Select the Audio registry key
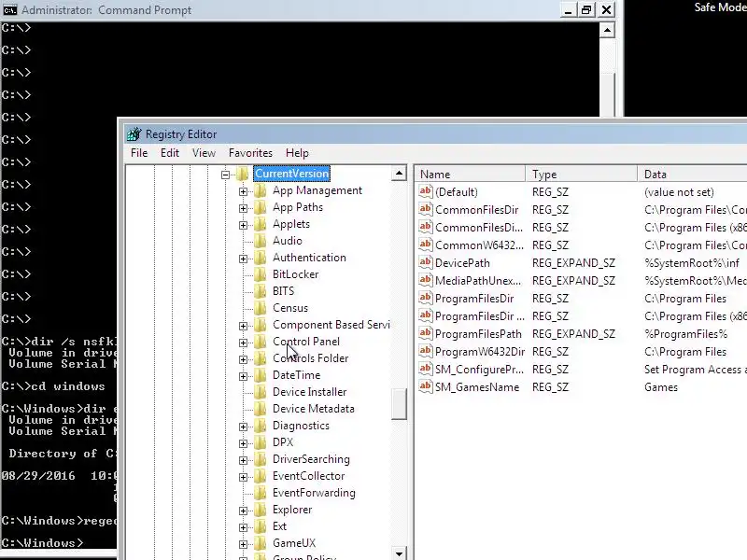This screenshot has width=747, height=560. pyautogui.click(x=288, y=241)
